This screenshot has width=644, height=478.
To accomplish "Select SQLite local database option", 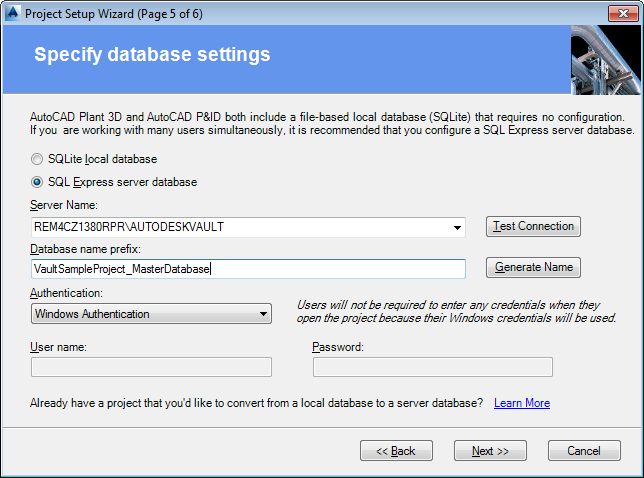I will point(37,159).
